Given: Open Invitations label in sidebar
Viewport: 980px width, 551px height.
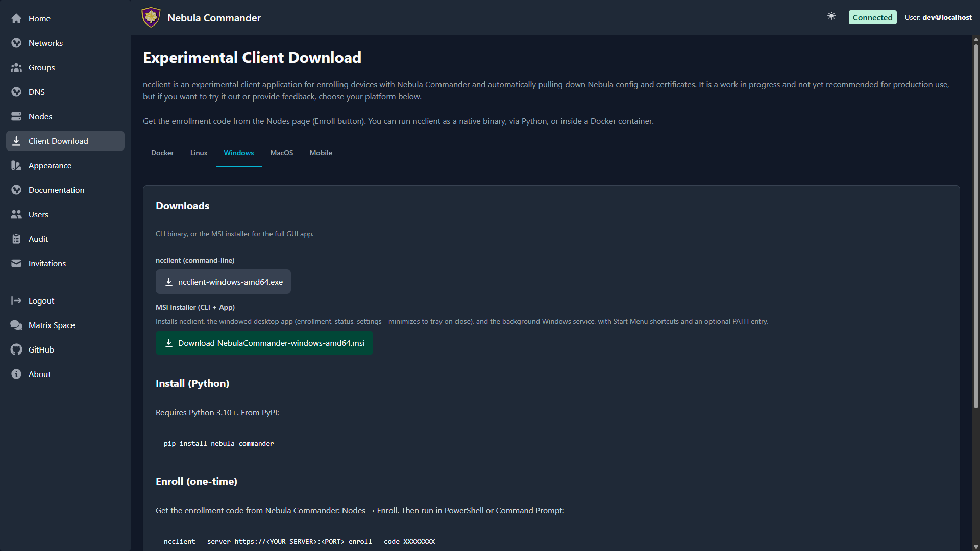Looking at the screenshot, I should pyautogui.click(x=47, y=263).
